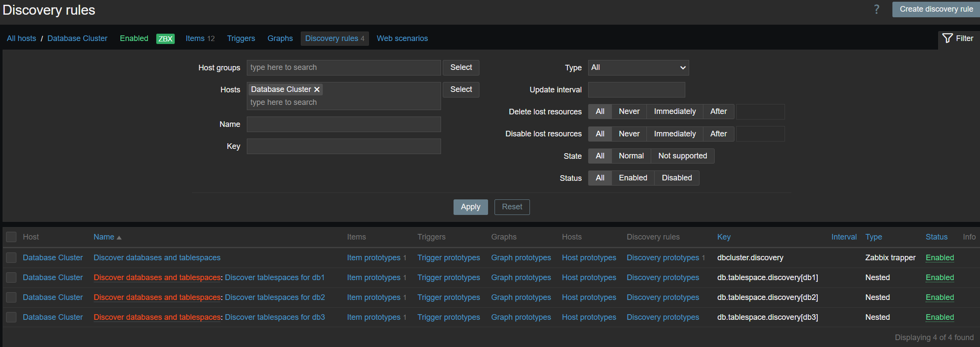This screenshot has height=347, width=980.
Task: Click the Filter funnel icon tab
Action: click(958, 38)
